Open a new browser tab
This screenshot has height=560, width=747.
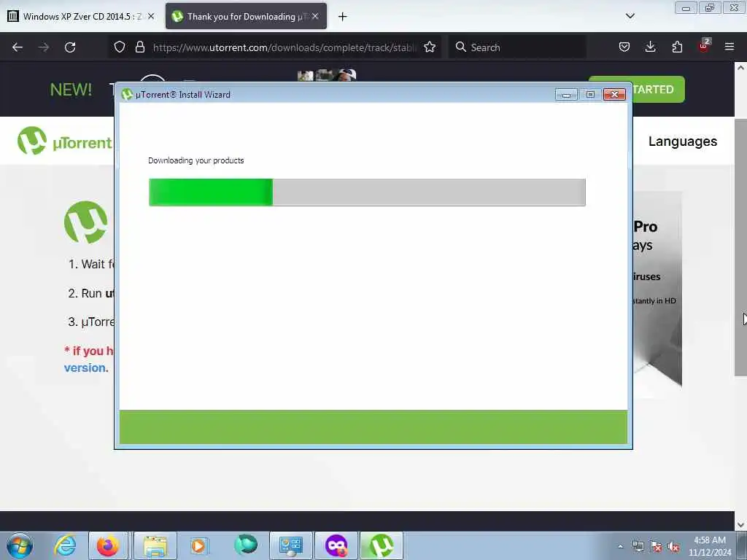tap(343, 17)
